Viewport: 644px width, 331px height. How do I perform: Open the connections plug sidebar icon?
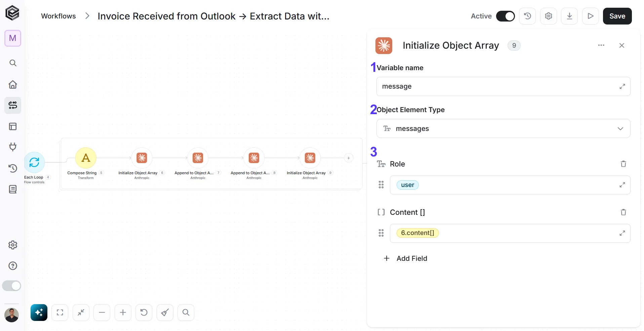coord(13,147)
